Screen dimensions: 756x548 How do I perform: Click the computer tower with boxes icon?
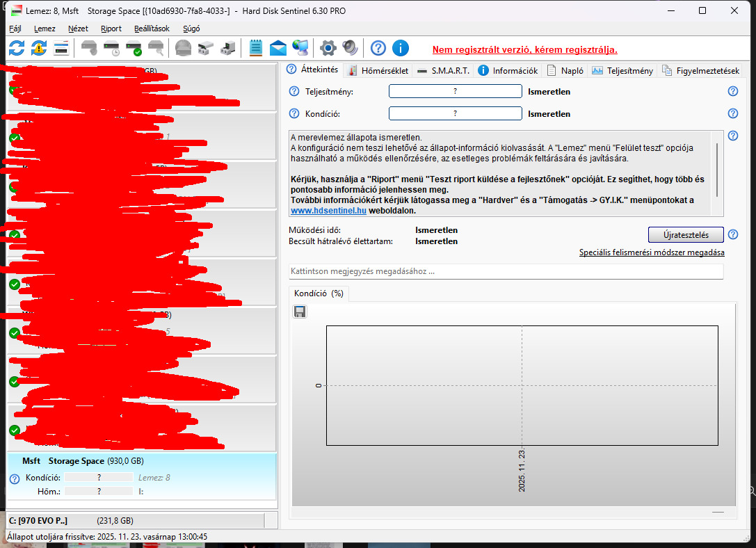[227, 48]
